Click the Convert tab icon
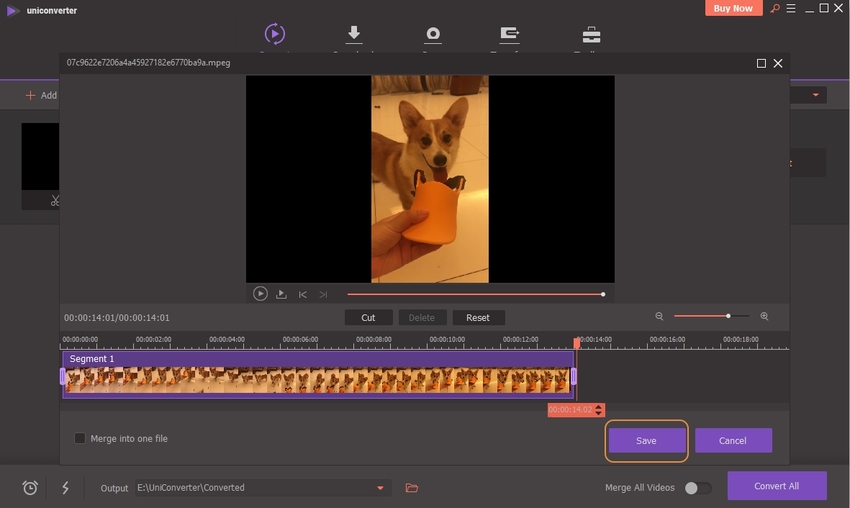Screen dimensions: 850x508 click(x=274, y=34)
